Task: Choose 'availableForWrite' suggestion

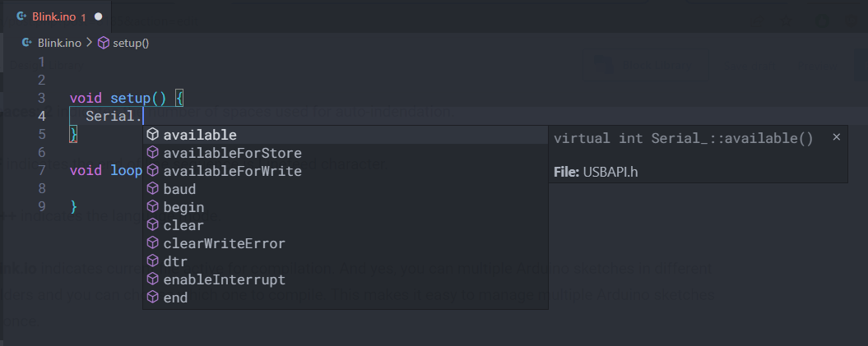Action: (x=346, y=171)
